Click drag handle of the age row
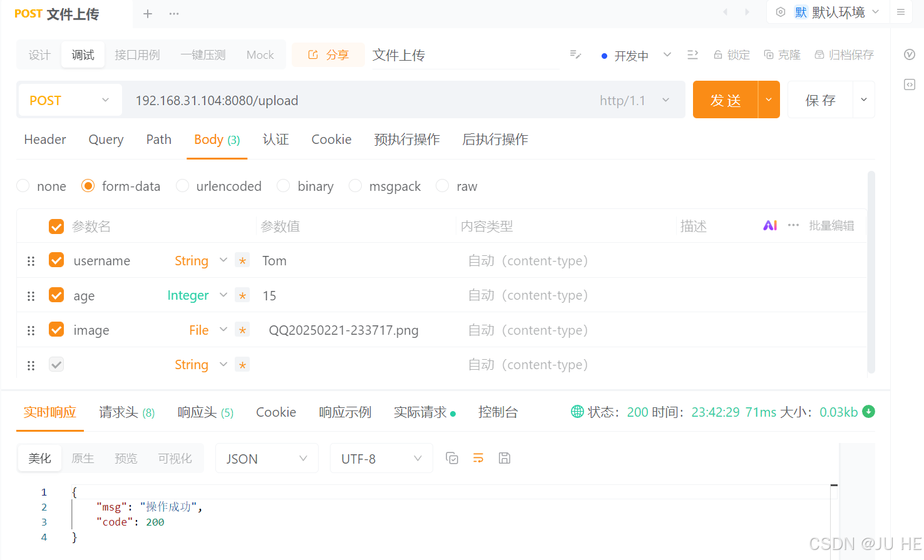This screenshot has width=924, height=560. click(31, 296)
